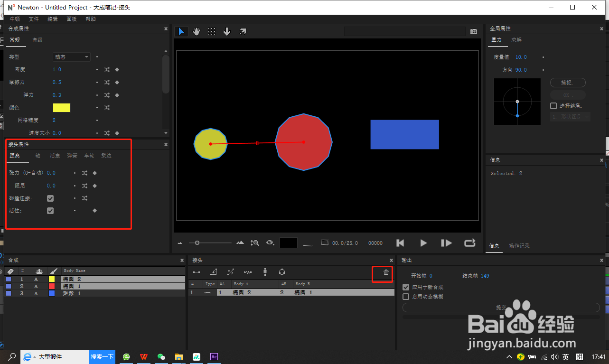Open the 编辑 menu
This screenshot has height=364, width=609.
click(53, 19)
